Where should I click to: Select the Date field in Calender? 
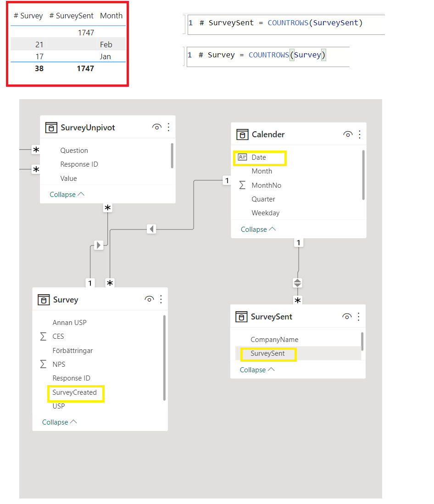pos(259,157)
